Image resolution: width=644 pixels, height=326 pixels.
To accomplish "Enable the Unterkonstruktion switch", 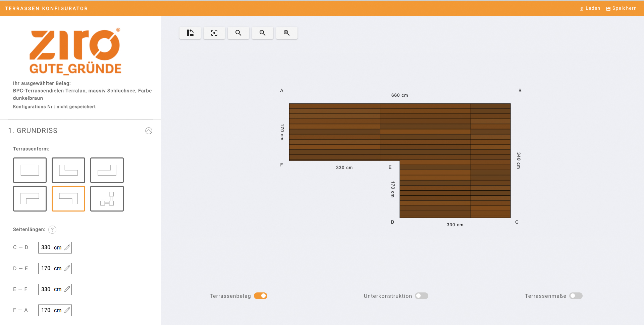I will 422,296.
